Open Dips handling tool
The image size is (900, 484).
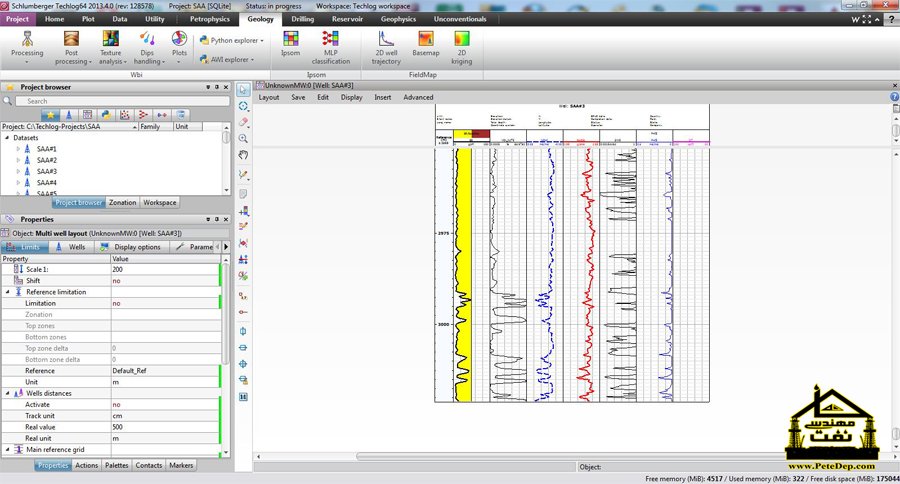tap(148, 47)
